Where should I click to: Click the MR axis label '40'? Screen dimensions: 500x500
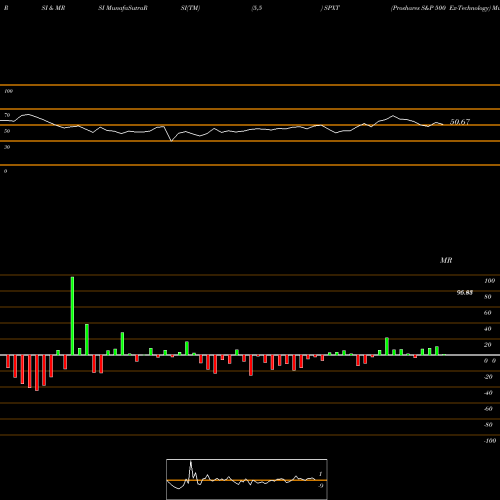(488, 329)
